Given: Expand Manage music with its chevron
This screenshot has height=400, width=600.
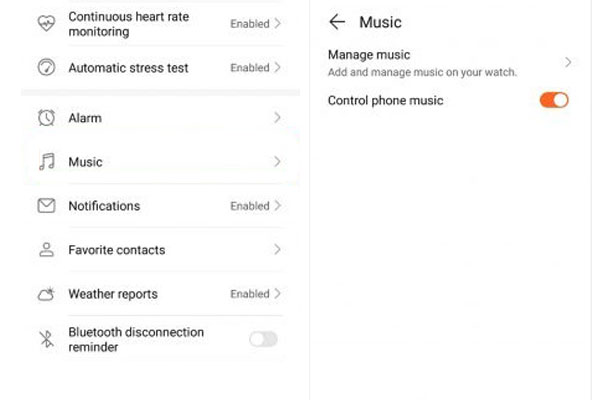Looking at the screenshot, I should click(x=568, y=62).
